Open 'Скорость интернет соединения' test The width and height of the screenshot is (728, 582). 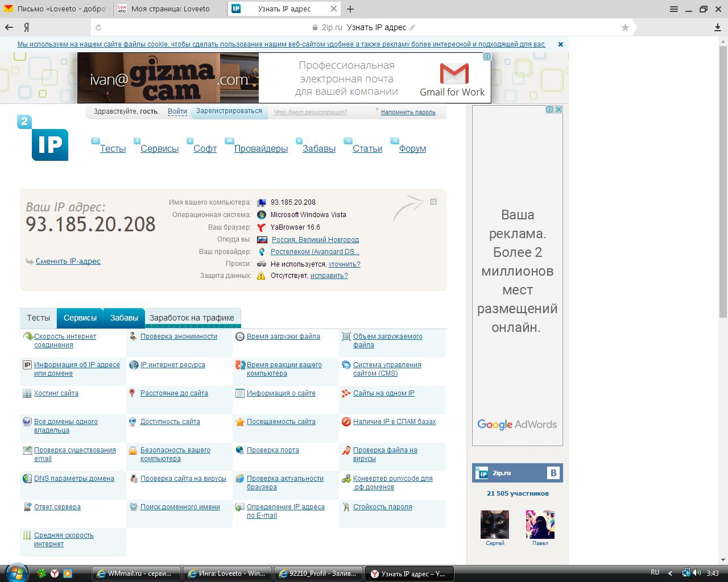(x=65, y=340)
